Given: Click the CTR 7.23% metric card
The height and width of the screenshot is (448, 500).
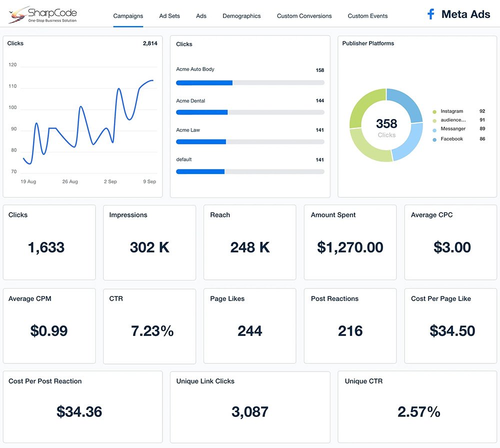Looking at the screenshot, I should pyautogui.click(x=149, y=325).
